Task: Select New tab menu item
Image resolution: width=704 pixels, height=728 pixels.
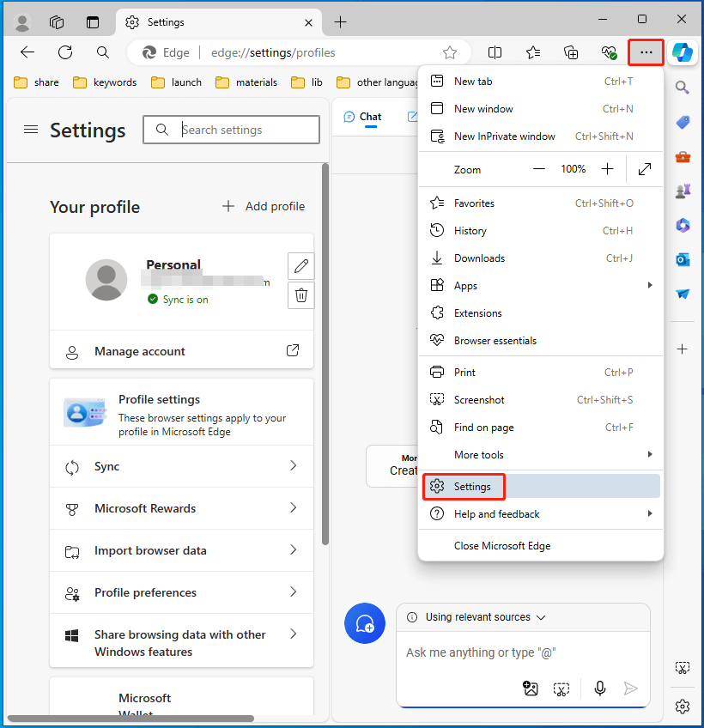Action: pos(541,82)
